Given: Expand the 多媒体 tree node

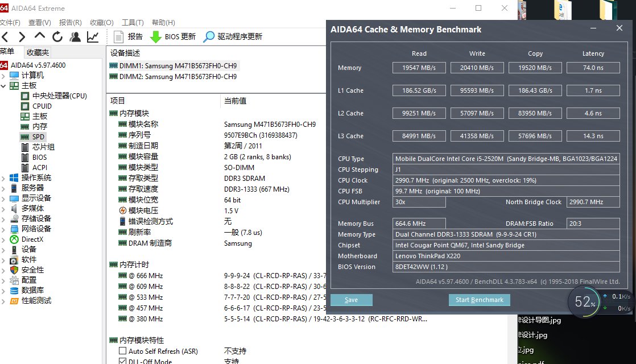Looking at the screenshot, I should tap(3, 209).
